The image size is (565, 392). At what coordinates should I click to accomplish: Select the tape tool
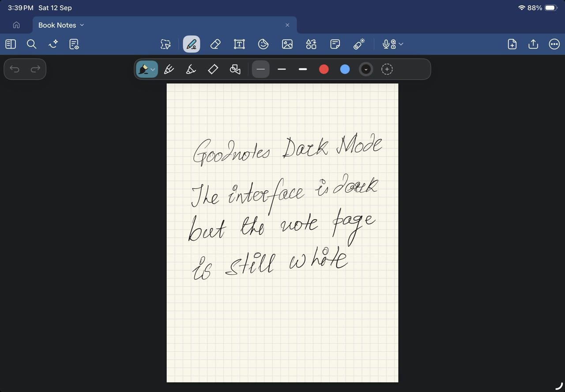coord(213,69)
